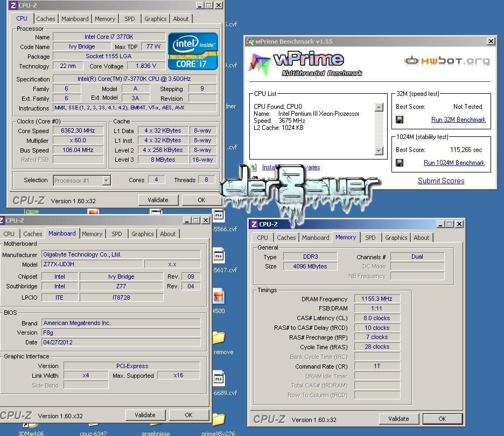The image size is (504, 436).
Task: Click the CPU-Z title bar icon in Memory window
Action: (x=254, y=224)
